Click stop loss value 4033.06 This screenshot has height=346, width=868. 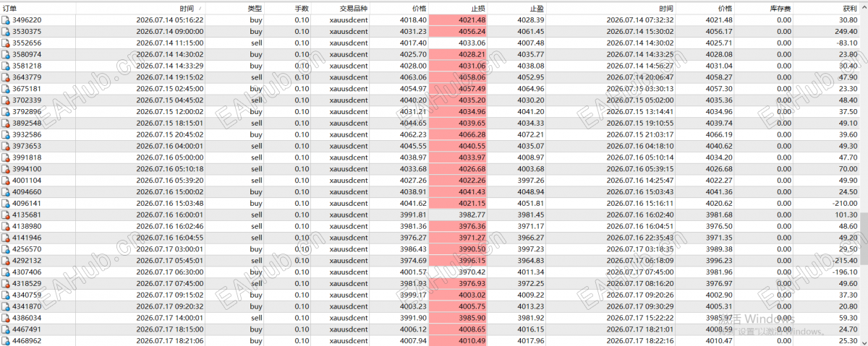[472, 43]
